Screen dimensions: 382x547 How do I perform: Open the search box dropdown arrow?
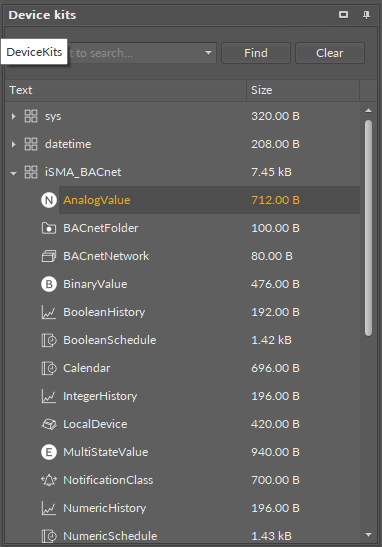[209, 53]
